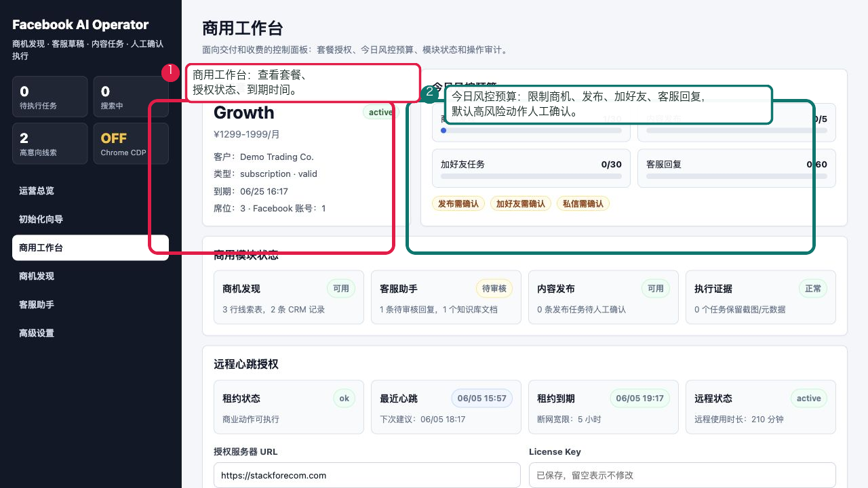
Task: Click the 加好友需确认 tag
Action: coord(521,203)
